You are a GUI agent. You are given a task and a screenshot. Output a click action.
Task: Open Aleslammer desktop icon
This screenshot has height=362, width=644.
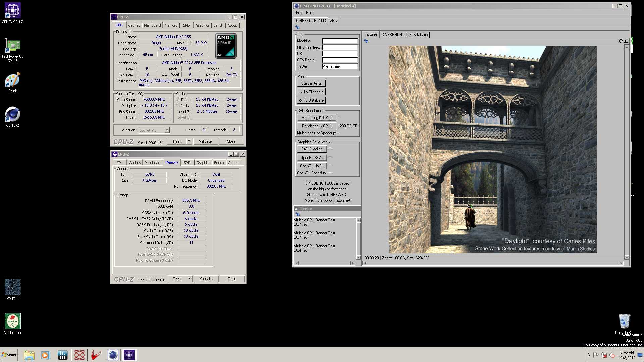click(x=12, y=324)
